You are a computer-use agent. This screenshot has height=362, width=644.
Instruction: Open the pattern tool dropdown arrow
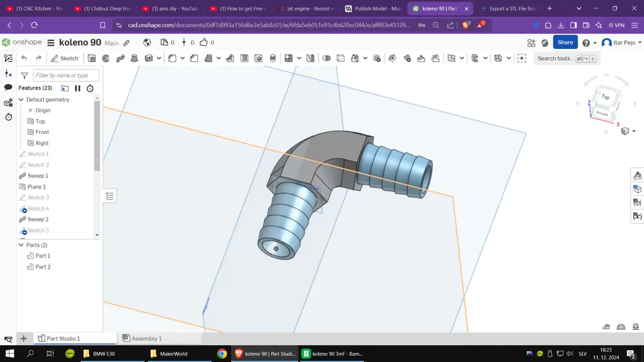point(299,59)
